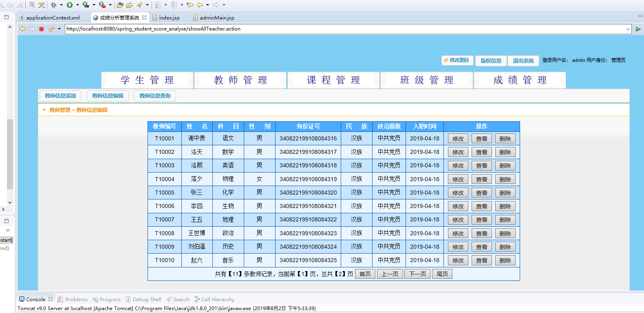Open the Call Hierarchy tab
Viewport: 644px width, 313px height.
pos(214,299)
